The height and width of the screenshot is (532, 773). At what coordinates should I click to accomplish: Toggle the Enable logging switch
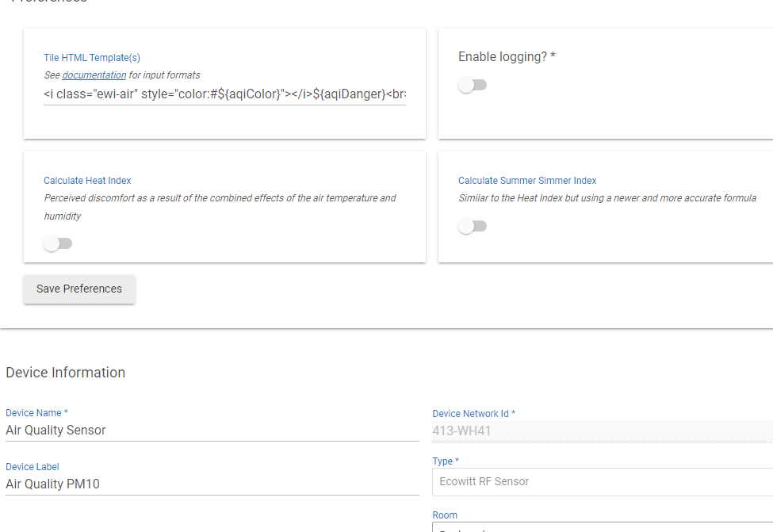pos(473,85)
